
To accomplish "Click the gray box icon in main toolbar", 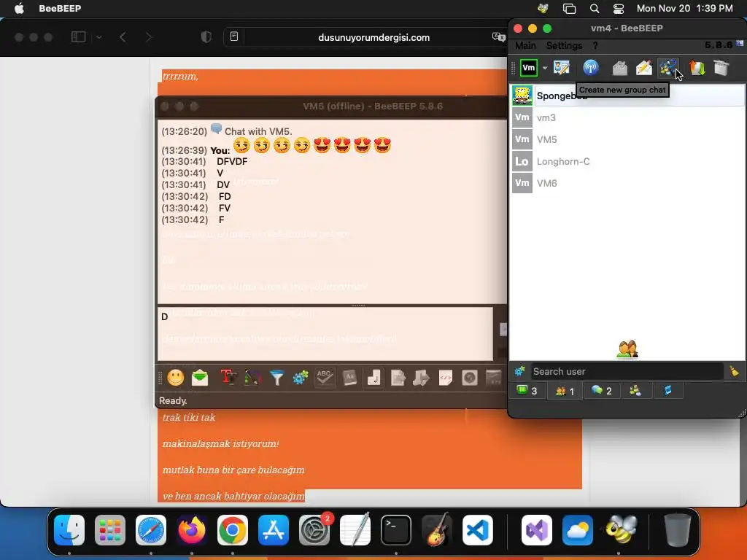I will pyautogui.click(x=721, y=68).
